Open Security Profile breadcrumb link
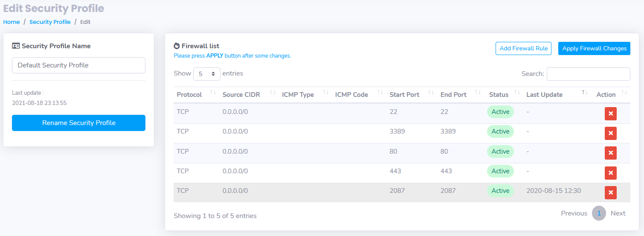This screenshot has height=236, width=644. [x=50, y=22]
